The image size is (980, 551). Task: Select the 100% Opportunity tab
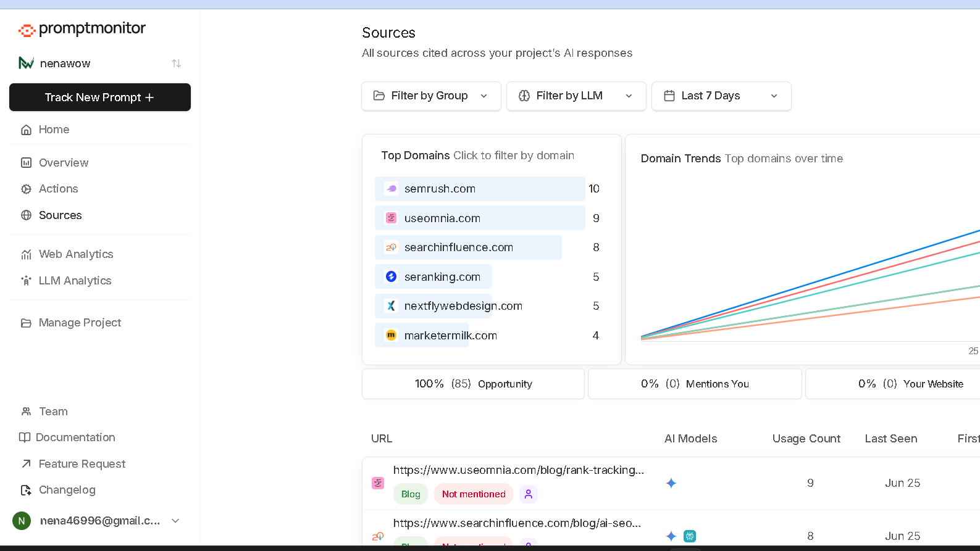(473, 384)
